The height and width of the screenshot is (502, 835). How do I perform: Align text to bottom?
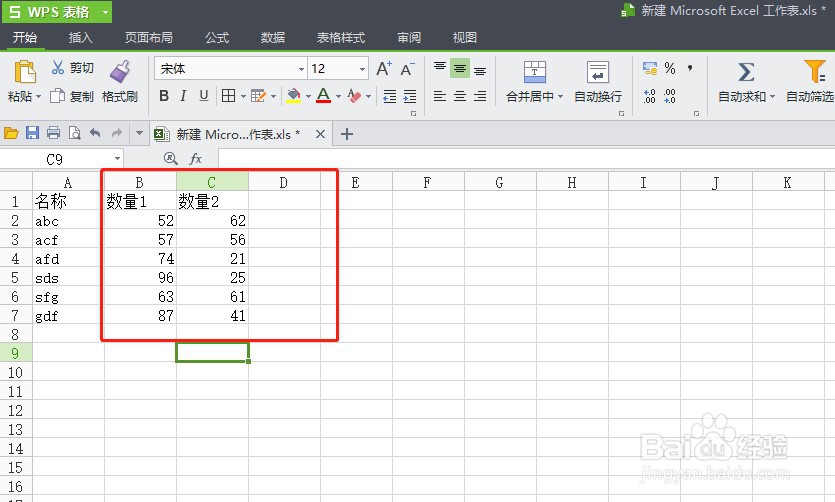click(x=480, y=70)
